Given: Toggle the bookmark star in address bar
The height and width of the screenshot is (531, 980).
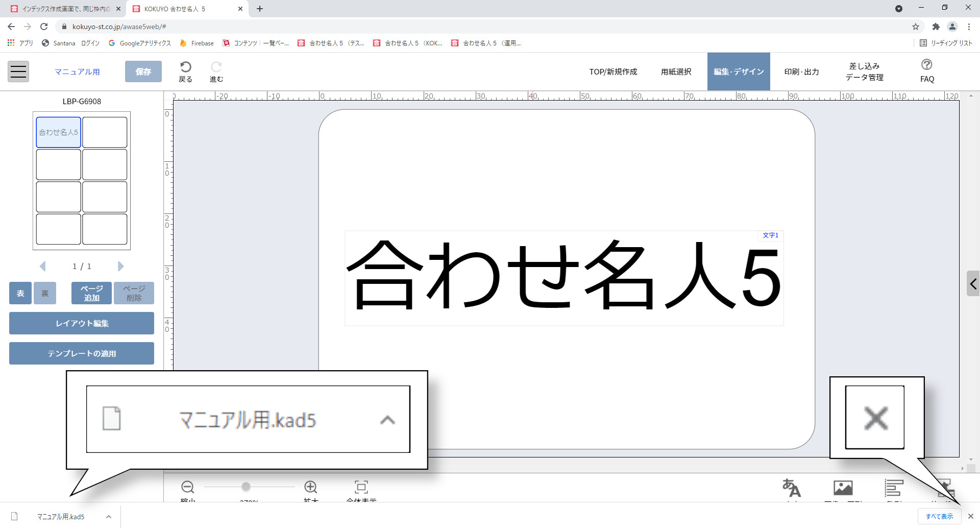Looking at the screenshot, I should pyautogui.click(x=916, y=27).
